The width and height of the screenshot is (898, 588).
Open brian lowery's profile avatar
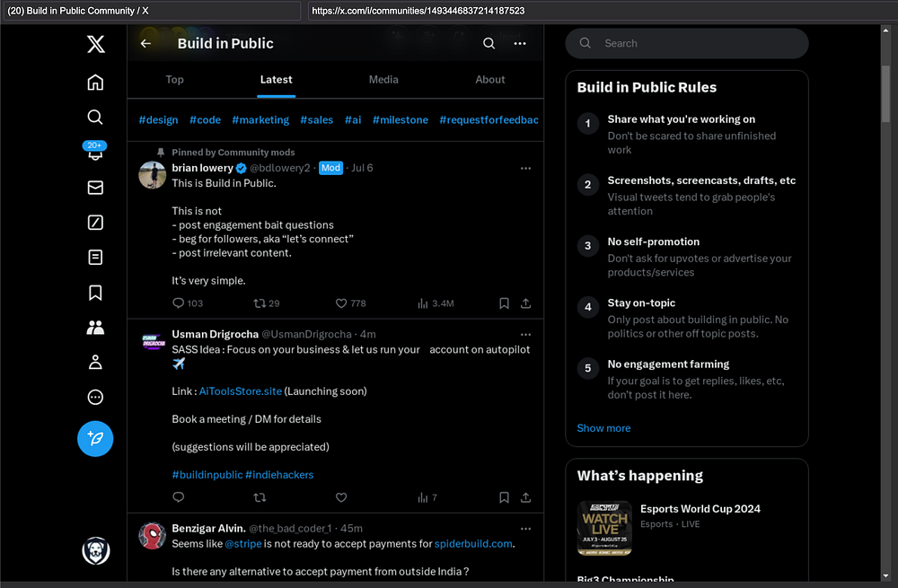click(x=153, y=175)
